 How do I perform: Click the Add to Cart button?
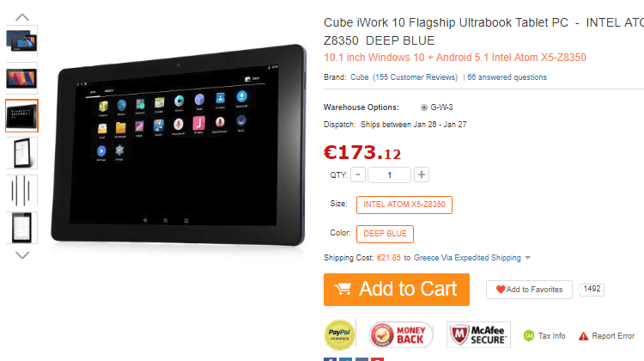(397, 290)
